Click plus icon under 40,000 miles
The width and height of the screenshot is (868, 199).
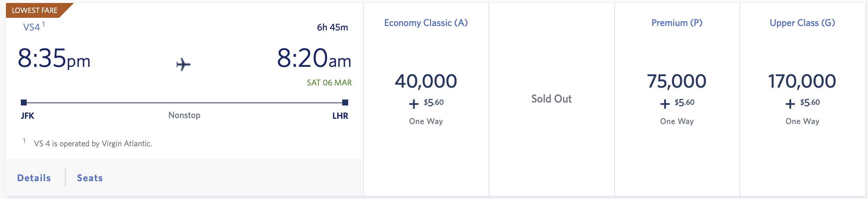tap(414, 104)
